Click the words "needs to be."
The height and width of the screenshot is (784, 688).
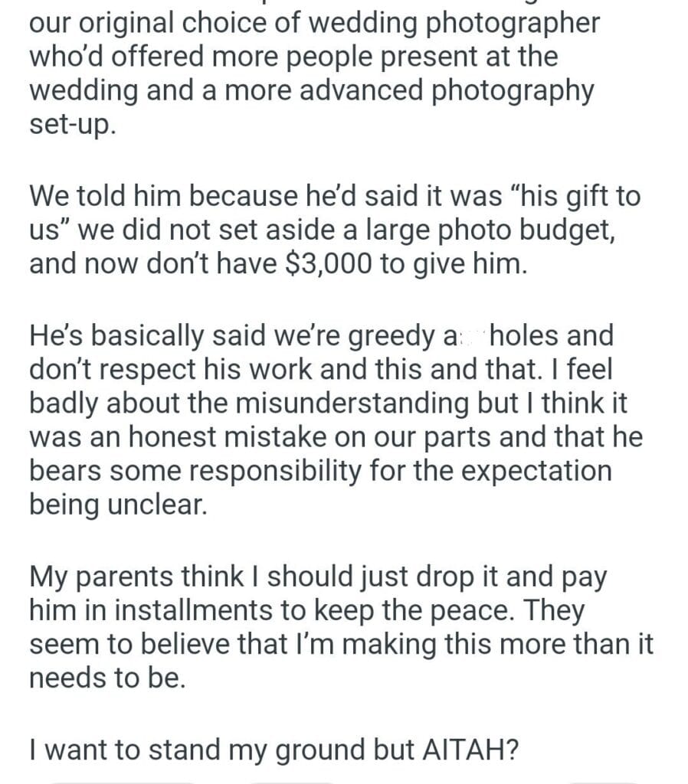(107, 678)
